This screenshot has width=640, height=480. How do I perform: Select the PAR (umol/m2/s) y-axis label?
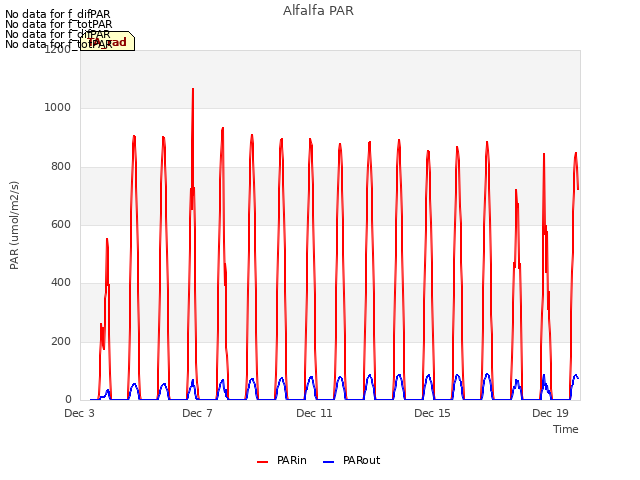coord(14,225)
